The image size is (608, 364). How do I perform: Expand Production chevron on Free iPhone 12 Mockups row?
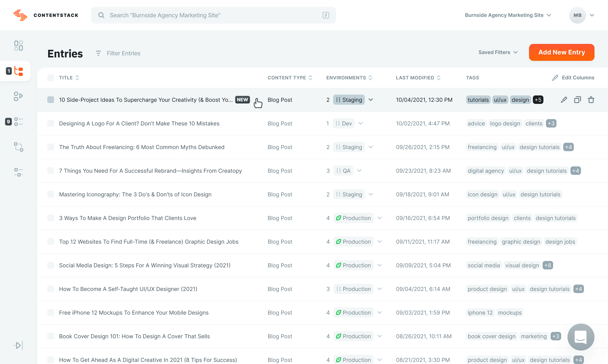(x=379, y=313)
